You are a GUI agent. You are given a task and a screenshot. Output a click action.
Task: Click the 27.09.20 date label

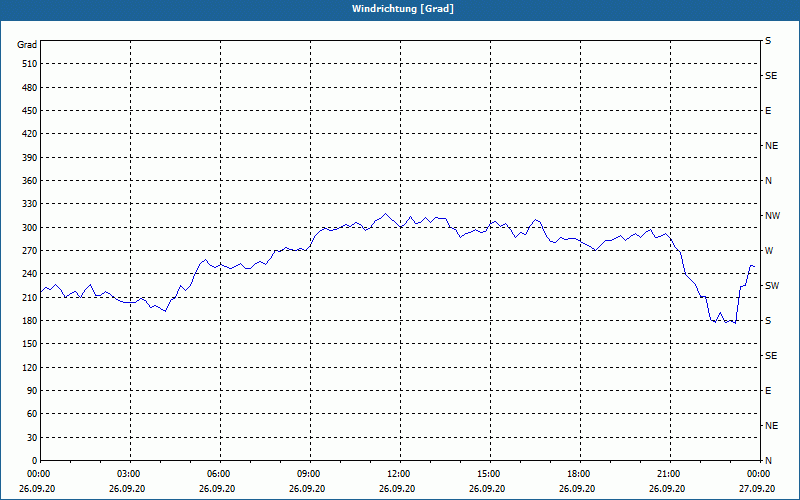coord(757,489)
